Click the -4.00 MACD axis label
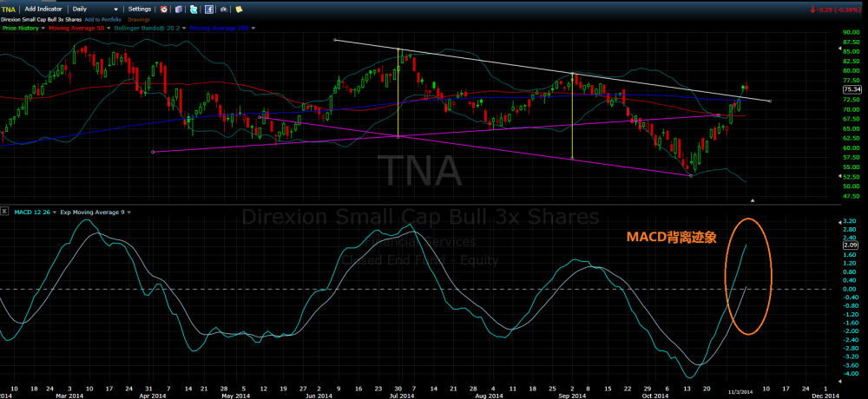The image size is (868, 399). pyautogui.click(x=849, y=374)
